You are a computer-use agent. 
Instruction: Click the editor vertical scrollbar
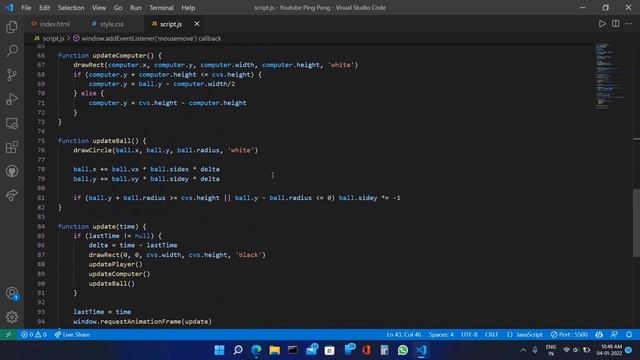pos(636,222)
